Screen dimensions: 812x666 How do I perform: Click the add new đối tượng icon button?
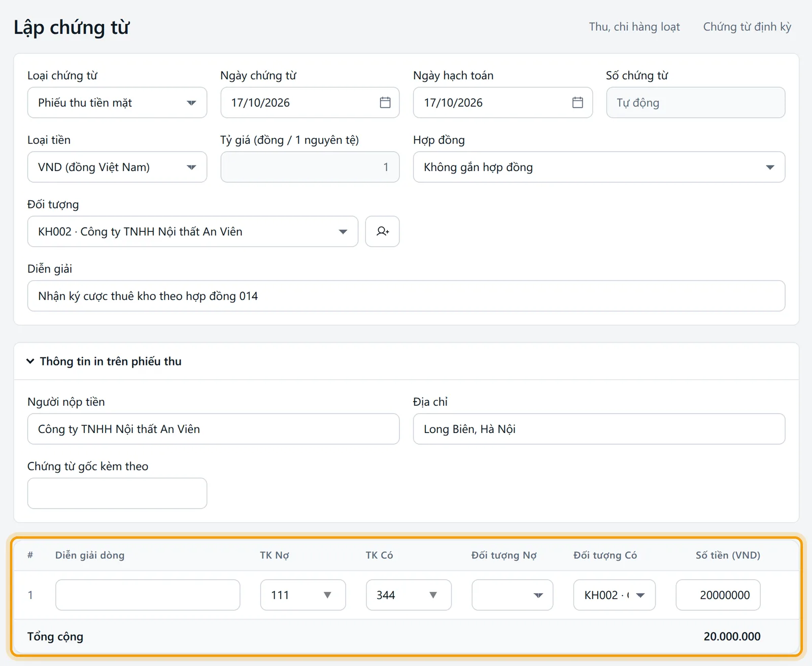pos(382,231)
